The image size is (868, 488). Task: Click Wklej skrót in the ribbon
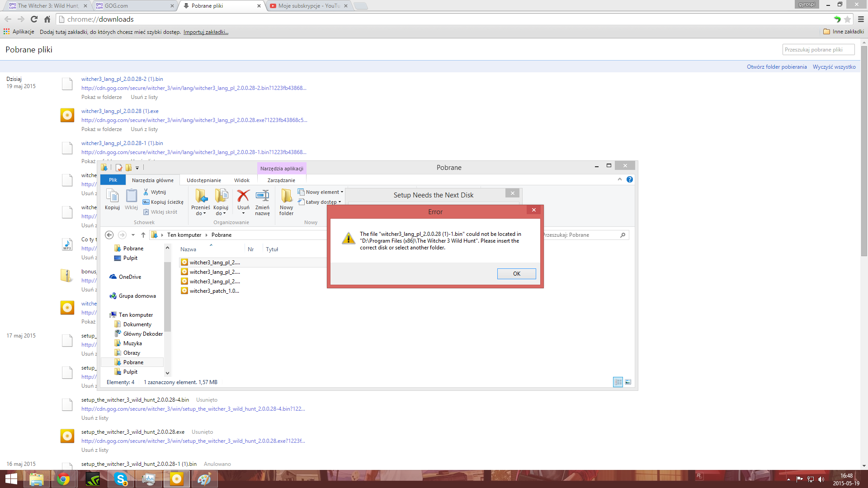coord(160,212)
